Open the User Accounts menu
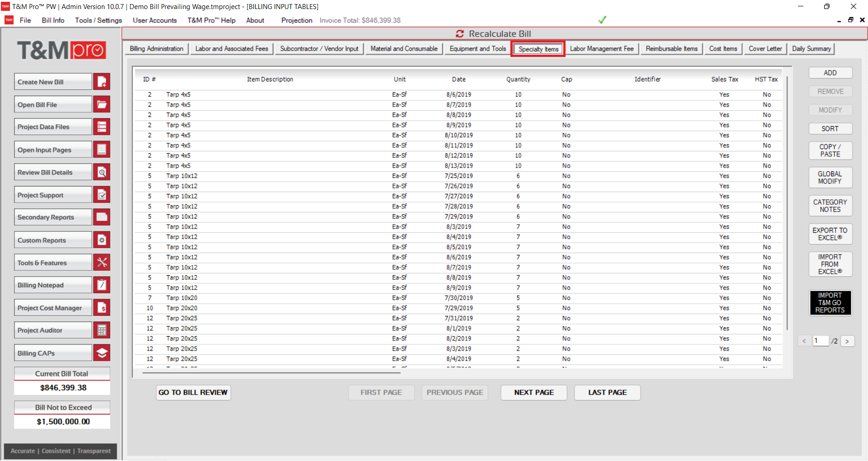 pos(155,20)
